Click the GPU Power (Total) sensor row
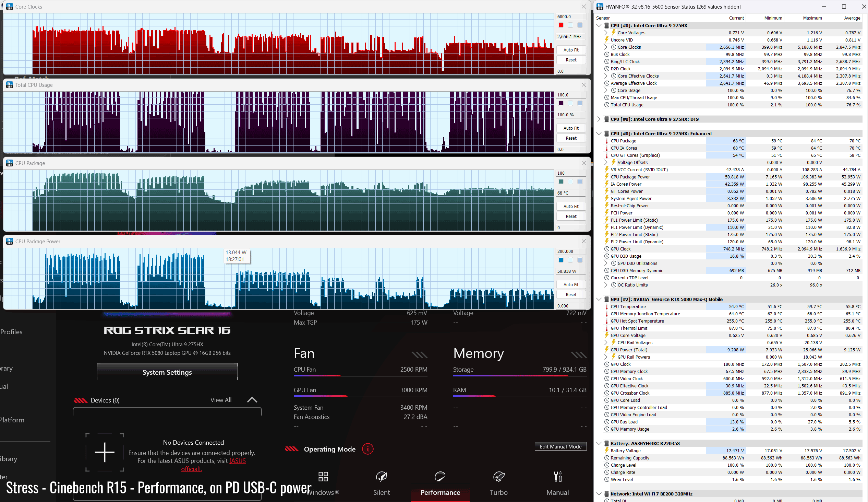Viewport: 868px width, 502px height. (x=733, y=350)
